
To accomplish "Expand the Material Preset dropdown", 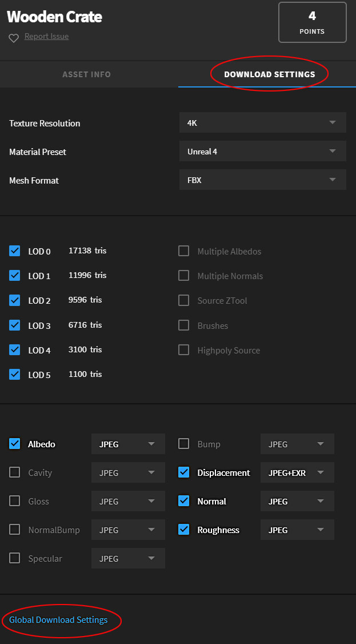I will (262, 152).
